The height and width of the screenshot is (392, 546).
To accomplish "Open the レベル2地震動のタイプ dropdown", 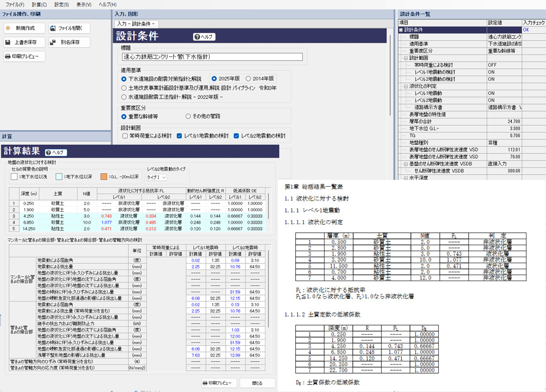I will 157,178.
